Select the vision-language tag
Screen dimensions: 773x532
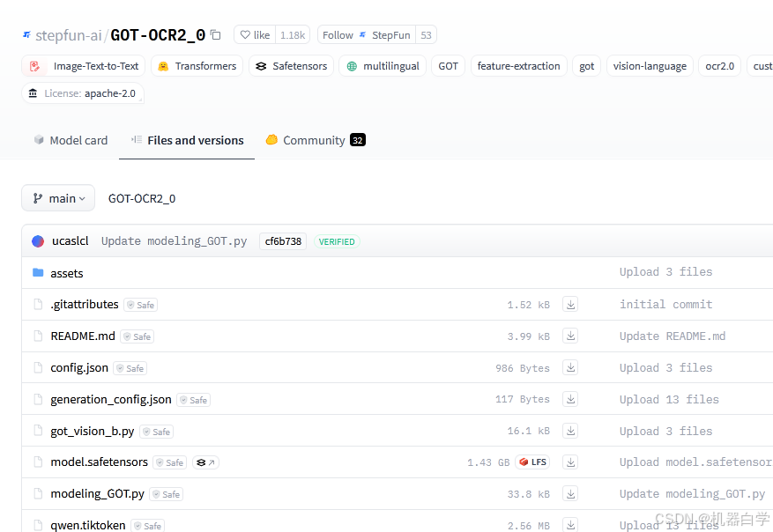tap(650, 66)
